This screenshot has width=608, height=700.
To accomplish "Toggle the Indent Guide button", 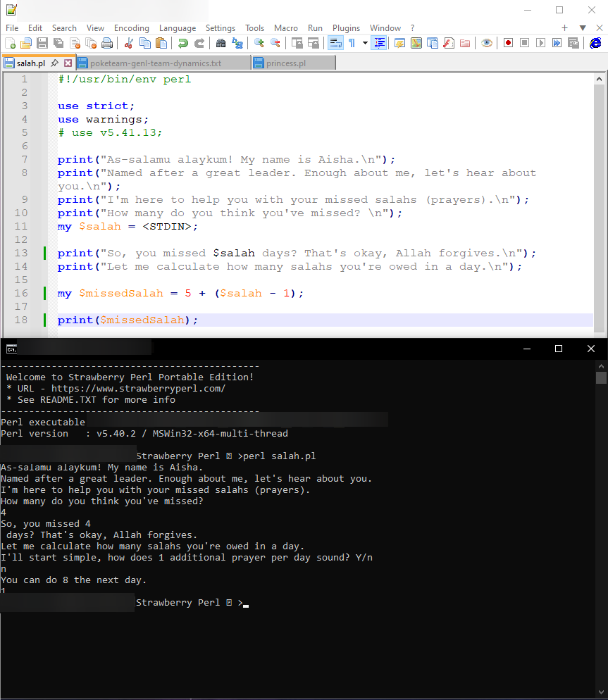I will pyautogui.click(x=379, y=43).
